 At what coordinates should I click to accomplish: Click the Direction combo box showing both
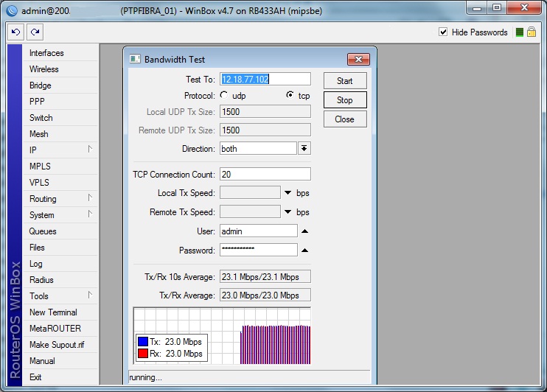click(258, 149)
